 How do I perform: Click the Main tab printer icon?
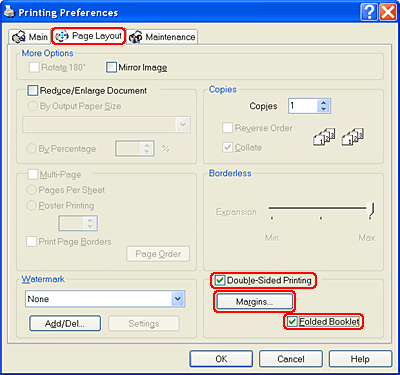tap(18, 37)
